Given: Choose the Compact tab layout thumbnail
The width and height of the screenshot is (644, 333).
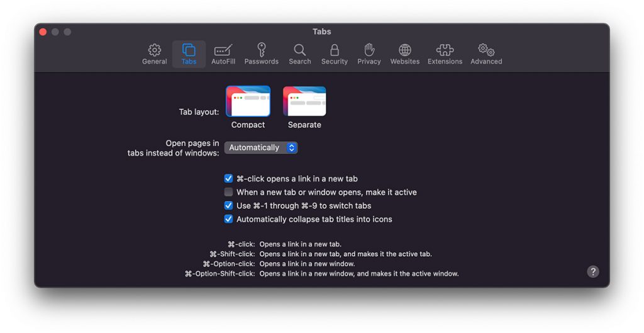Looking at the screenshot, I should click(248, 102).
